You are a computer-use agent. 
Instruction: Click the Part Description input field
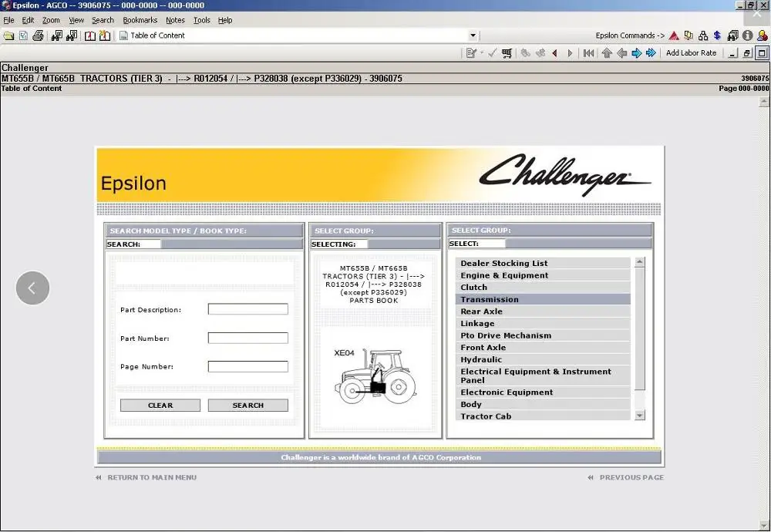[x=247, y=308]
